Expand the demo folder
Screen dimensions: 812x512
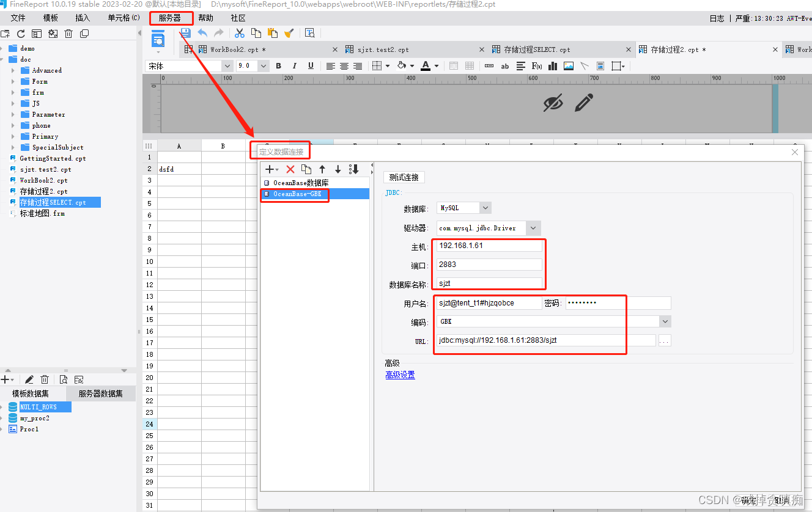click(2, 48)
